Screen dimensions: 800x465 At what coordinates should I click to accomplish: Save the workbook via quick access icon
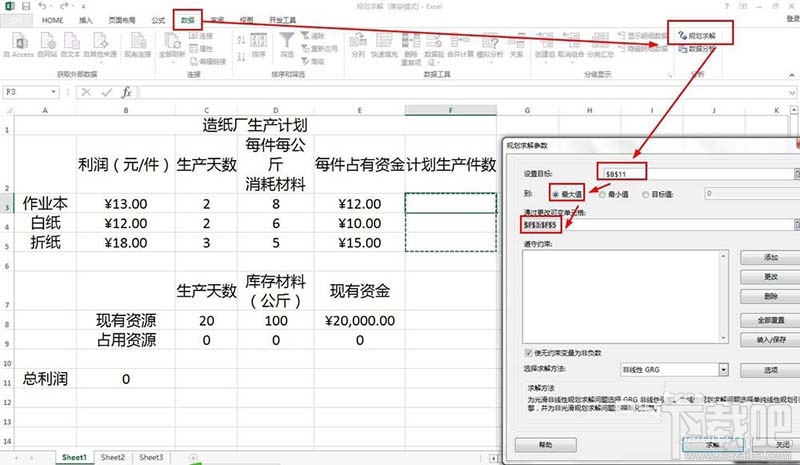coord(26,6)
